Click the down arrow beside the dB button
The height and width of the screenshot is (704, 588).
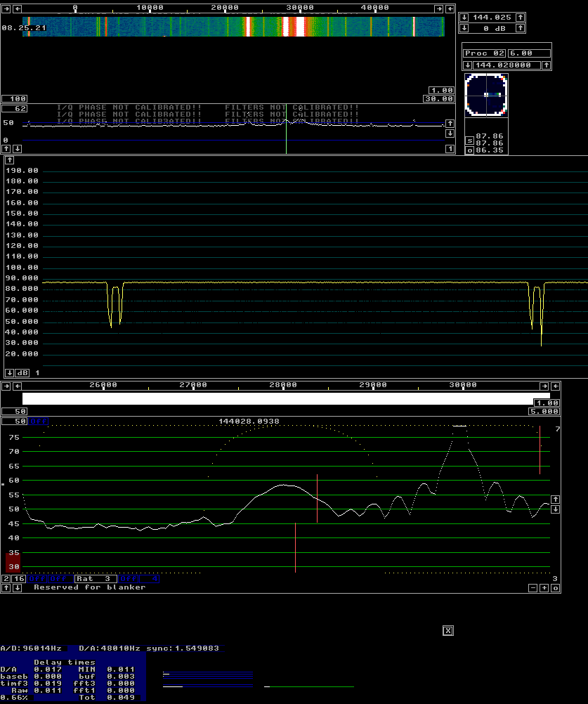pyautogui.click(x=10, y=372)
